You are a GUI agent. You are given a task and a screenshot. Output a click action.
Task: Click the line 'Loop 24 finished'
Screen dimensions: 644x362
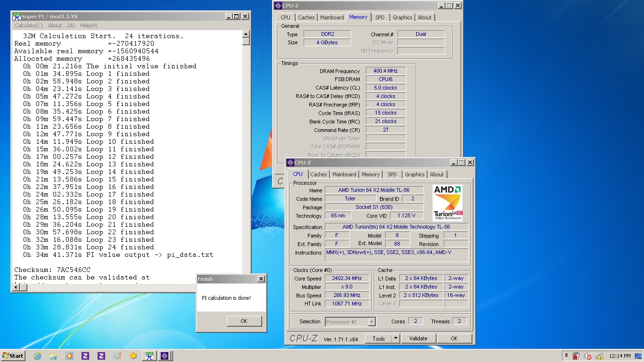89,247
